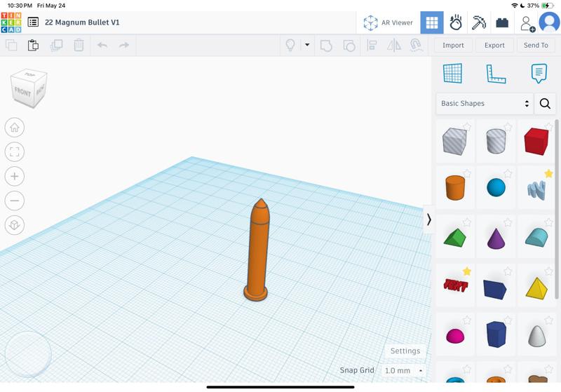This screenshot has width=561, height=392.
Task: Pick the yellow Pyramid shape
Action: (536, 288)
